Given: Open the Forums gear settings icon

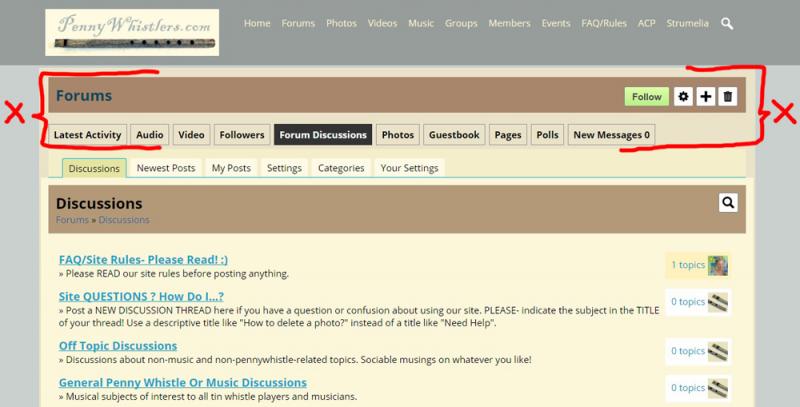Looking at the screenshot, I should tap(683, 96).
